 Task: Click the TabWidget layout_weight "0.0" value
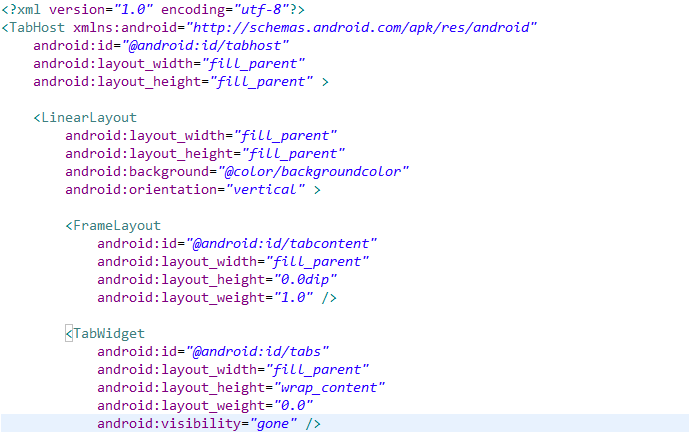294,405
